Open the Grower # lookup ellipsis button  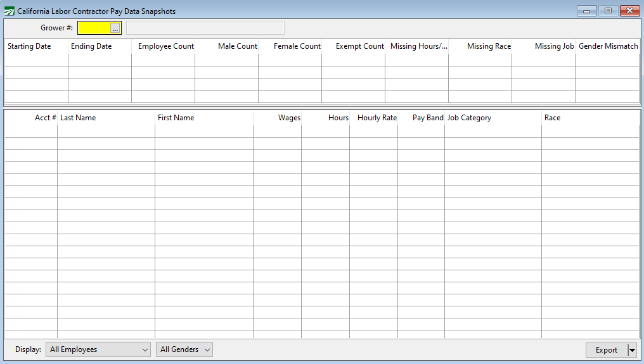point(115,28)
